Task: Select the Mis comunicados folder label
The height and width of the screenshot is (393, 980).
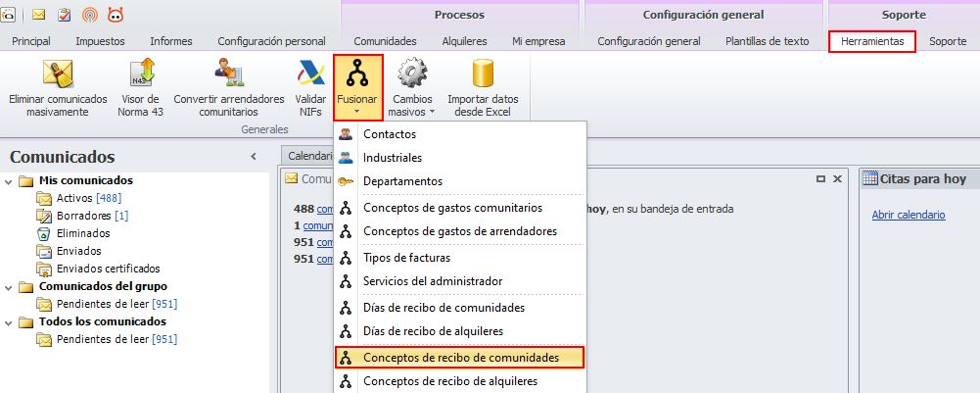Action: click(x=85, y=180)
